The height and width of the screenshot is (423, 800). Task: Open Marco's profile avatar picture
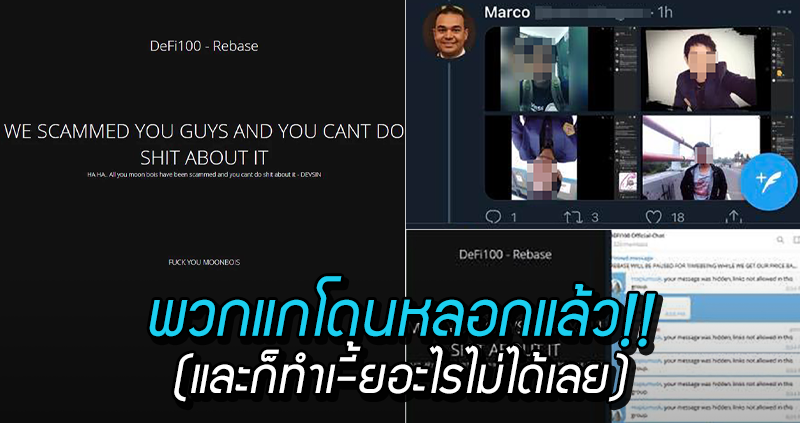[449, 32]
